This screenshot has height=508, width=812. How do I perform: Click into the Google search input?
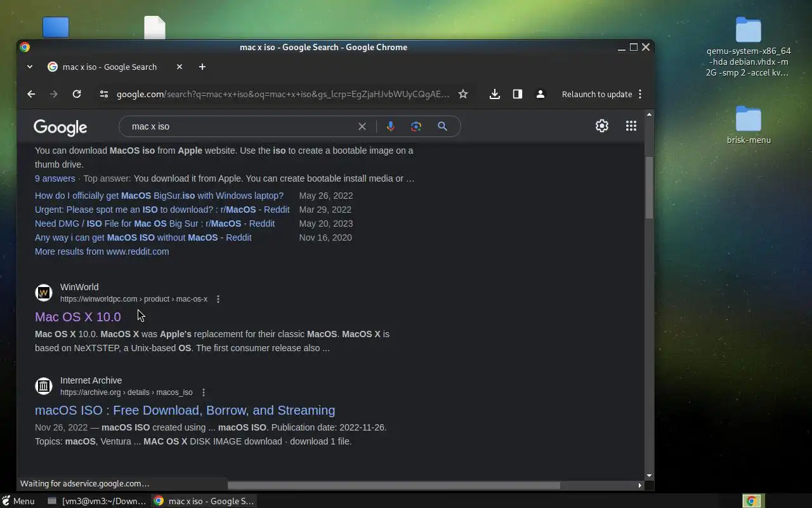(x=241, y=126)
